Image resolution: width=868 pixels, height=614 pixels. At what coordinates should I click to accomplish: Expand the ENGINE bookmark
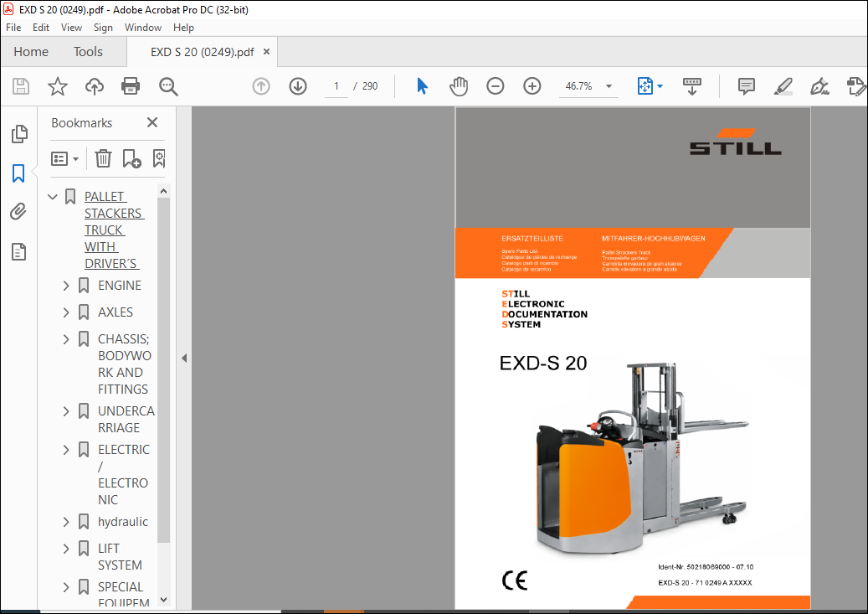[66, 286]
